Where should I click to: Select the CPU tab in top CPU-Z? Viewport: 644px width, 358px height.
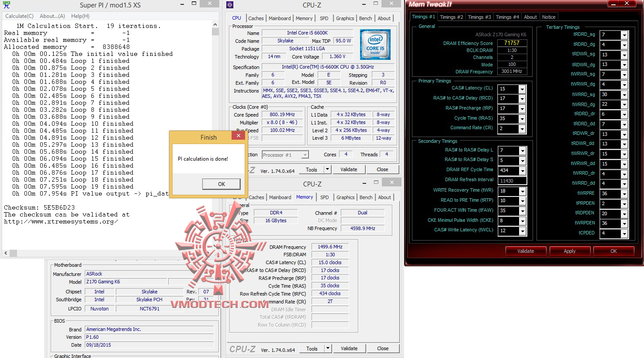click(x=237, y=18)
